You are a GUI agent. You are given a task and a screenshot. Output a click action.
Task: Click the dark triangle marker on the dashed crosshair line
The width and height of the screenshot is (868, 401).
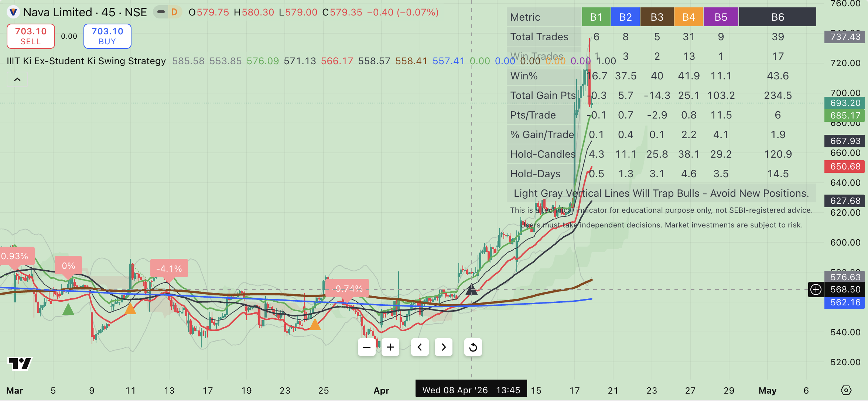coord(471,289)
